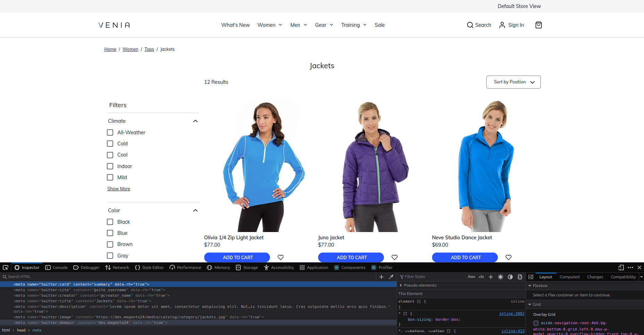The width and height of the screenshot is (644, 335).
Task: Tick the Indoor filter checkbox
Action: tap(110, 166)
